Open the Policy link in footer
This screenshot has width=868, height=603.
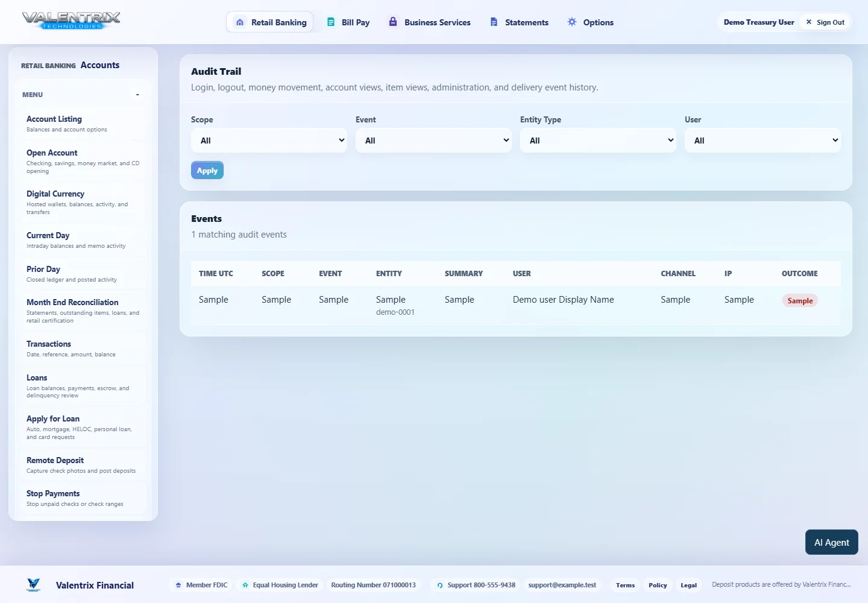(x=658, y=585)
